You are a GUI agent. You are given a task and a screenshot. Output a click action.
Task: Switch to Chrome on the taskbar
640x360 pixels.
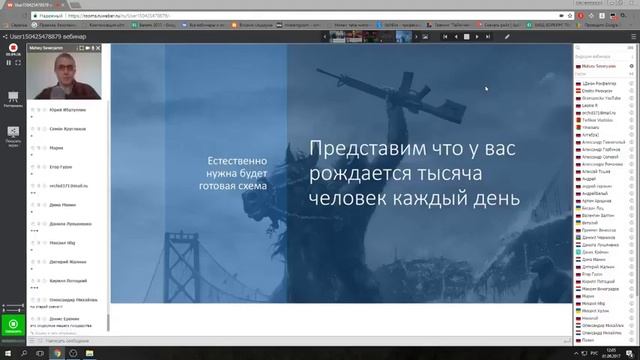[x=57, y=353]
